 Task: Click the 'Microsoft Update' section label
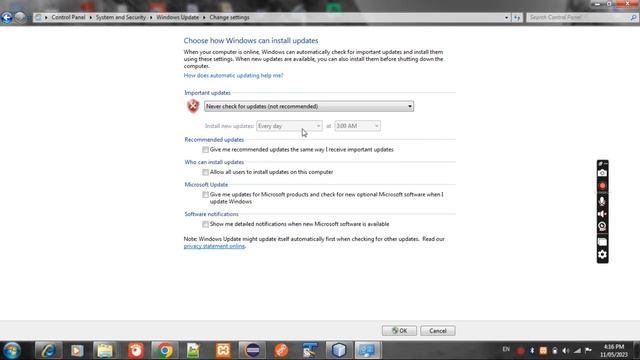point(206,184)
